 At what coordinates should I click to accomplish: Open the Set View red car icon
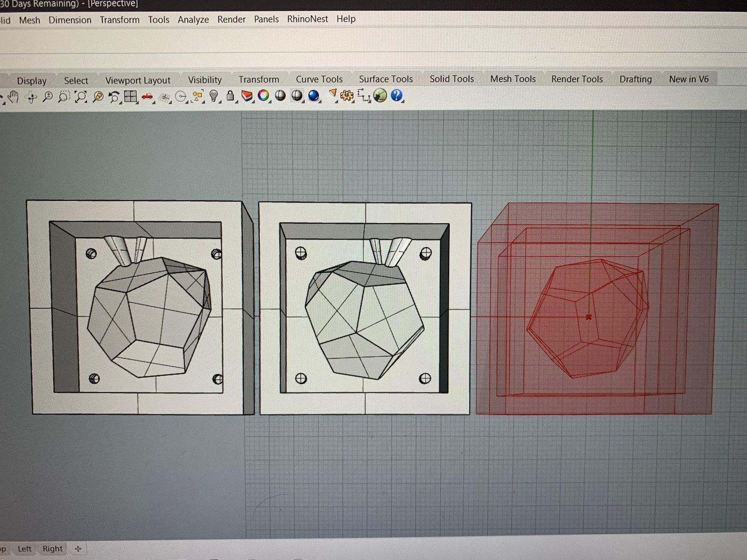tap(148, 97)
